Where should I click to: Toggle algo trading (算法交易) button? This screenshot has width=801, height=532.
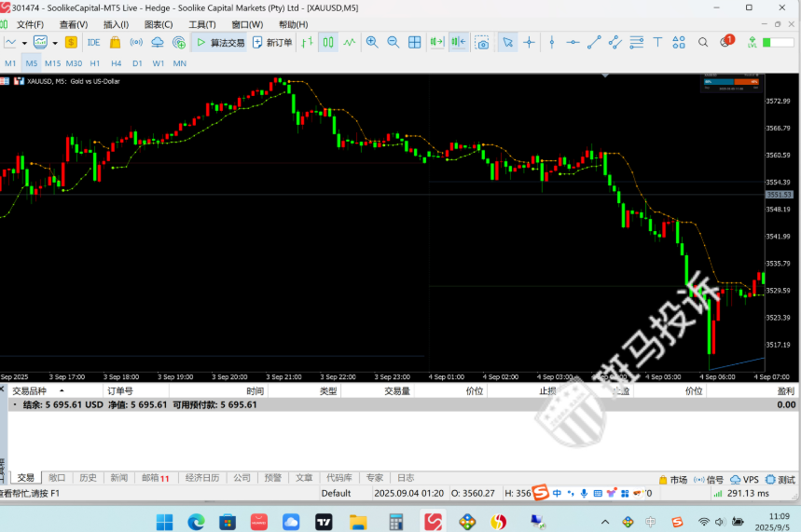[220, 42]
